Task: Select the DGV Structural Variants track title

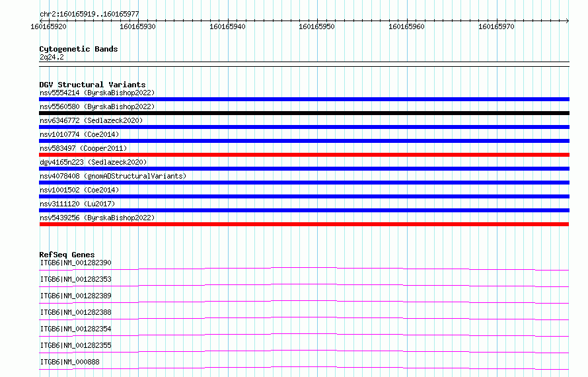Action: click(92, 85)
